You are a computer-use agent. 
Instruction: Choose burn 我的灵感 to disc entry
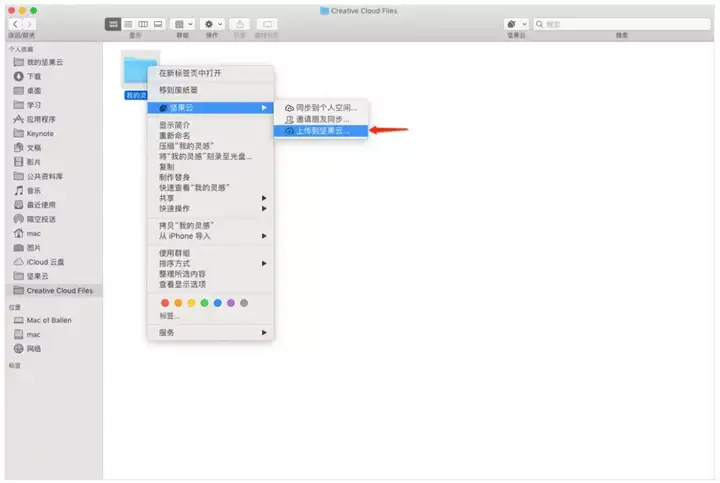pyautogui.click(x=210, y=157)
